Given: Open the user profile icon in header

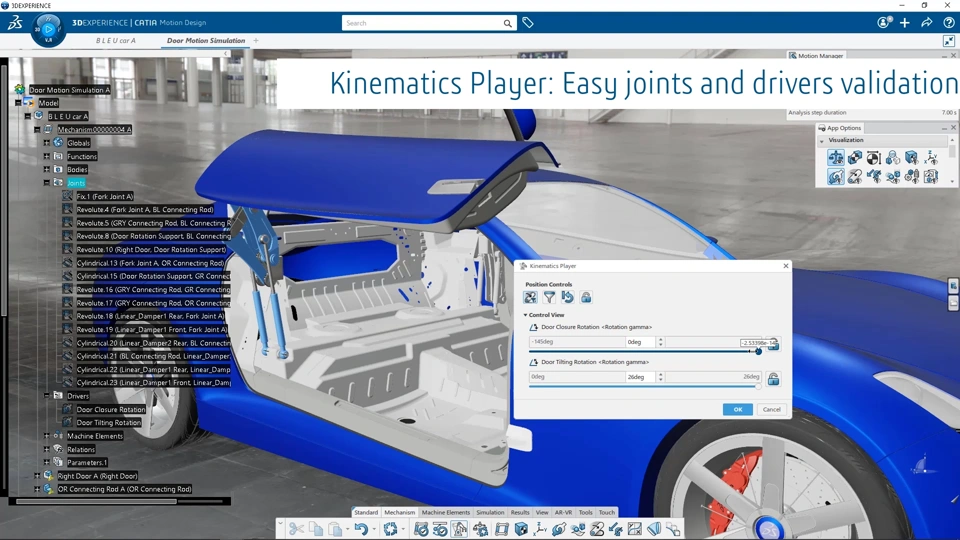Looking at the screenshot, I should [x=883, y=23].
